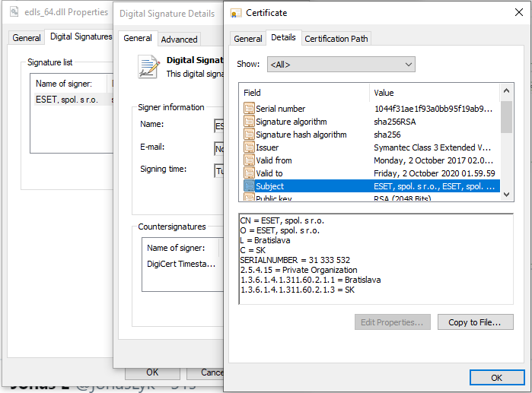Switch to General tab in edls_64.dll Properties

[27, 37]
